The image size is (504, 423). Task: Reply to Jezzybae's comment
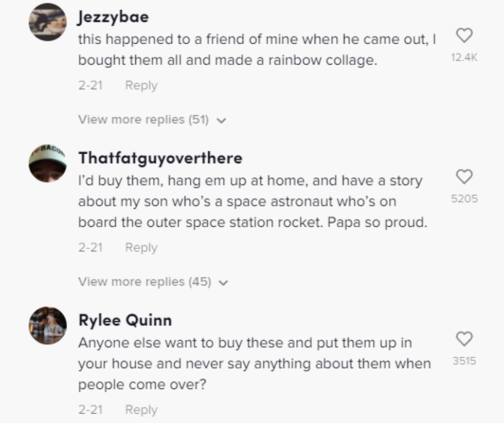141,85
